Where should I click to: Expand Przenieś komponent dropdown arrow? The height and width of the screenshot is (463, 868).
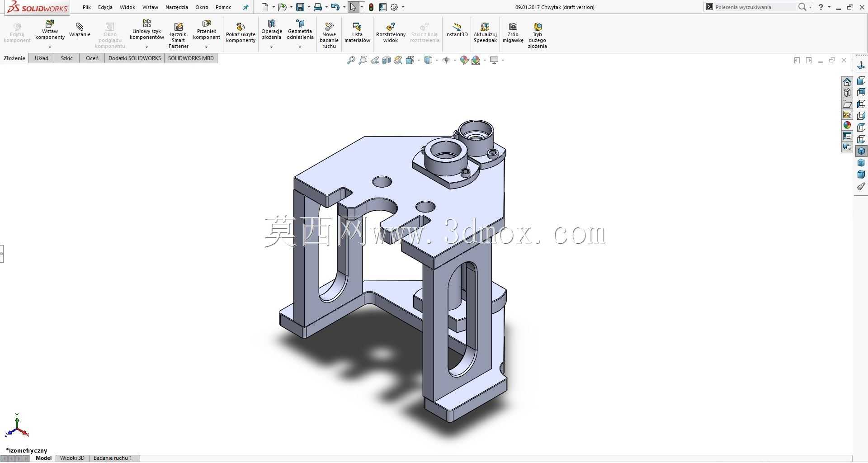pyautogui.click(x=207, y=47)
